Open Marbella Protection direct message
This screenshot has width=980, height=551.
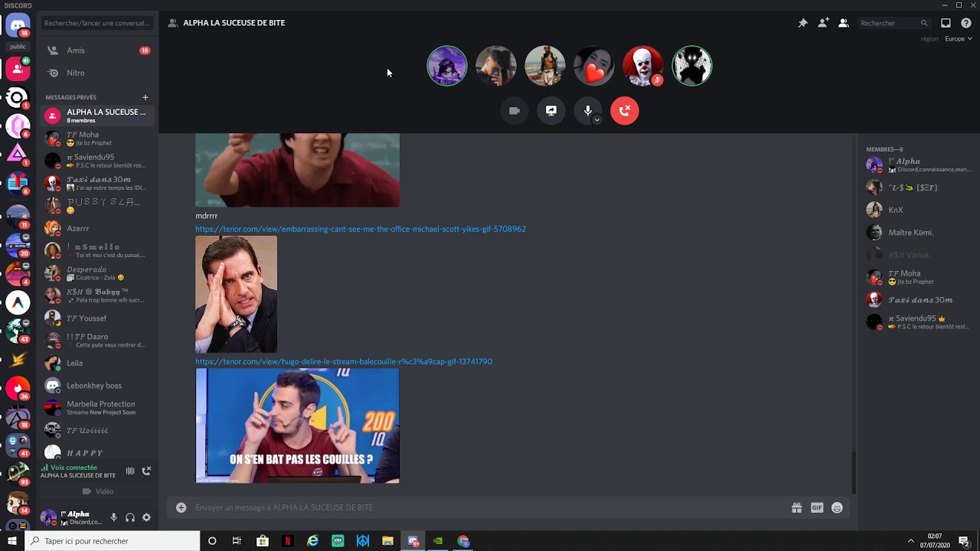point(97,408)
